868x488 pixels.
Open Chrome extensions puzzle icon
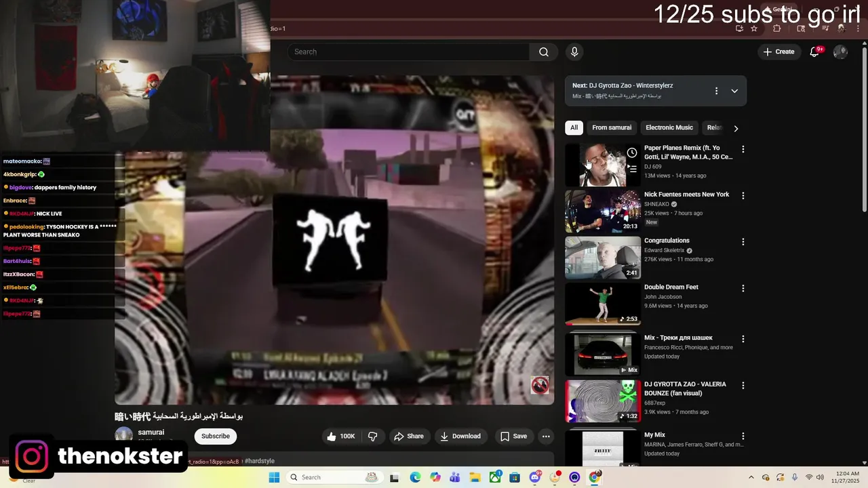tap(777, 28)
